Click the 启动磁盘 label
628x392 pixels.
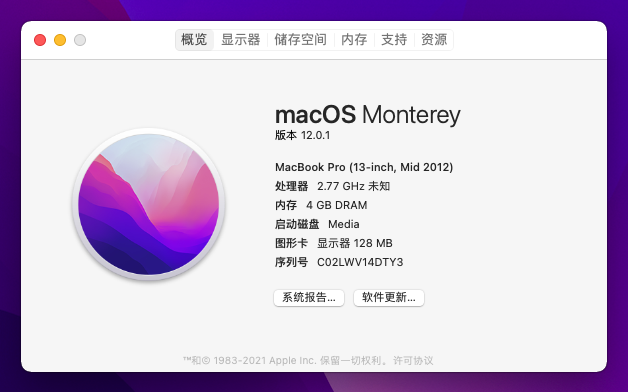click(x=297, y=224)
